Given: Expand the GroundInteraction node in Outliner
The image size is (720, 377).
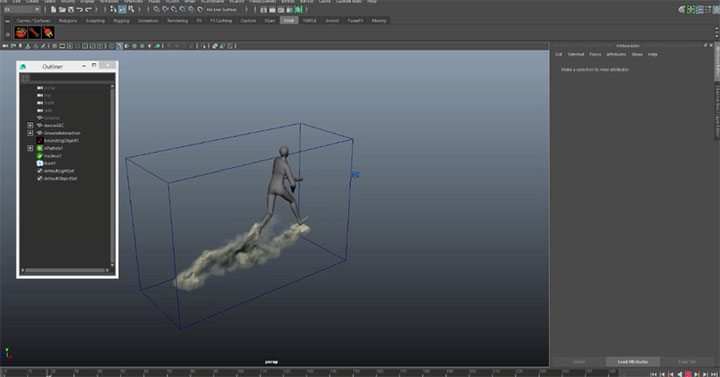Looking at the screenshot, I should tap(30, 133).
